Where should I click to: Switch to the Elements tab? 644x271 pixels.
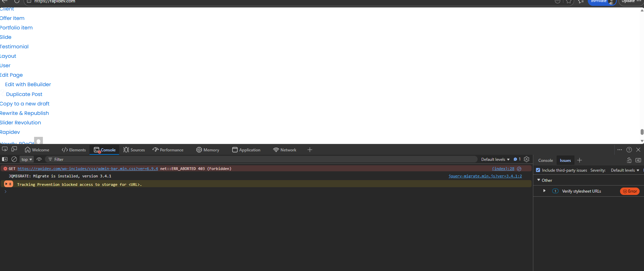74,150
